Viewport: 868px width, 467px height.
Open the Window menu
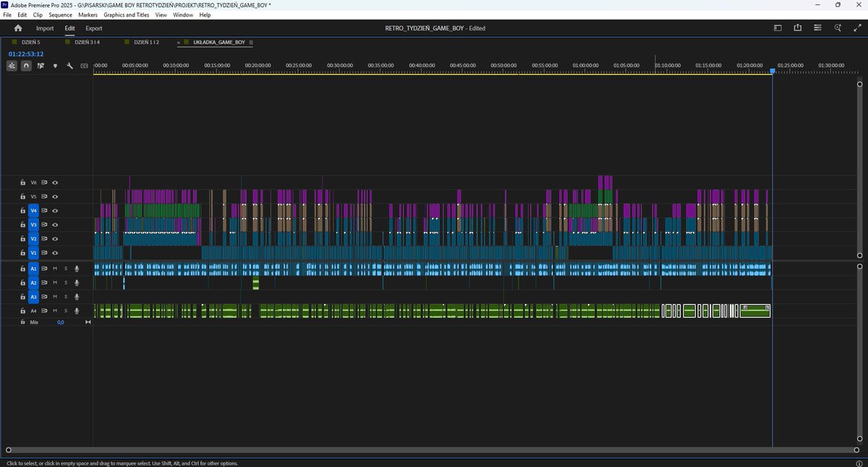coord(183,14)
